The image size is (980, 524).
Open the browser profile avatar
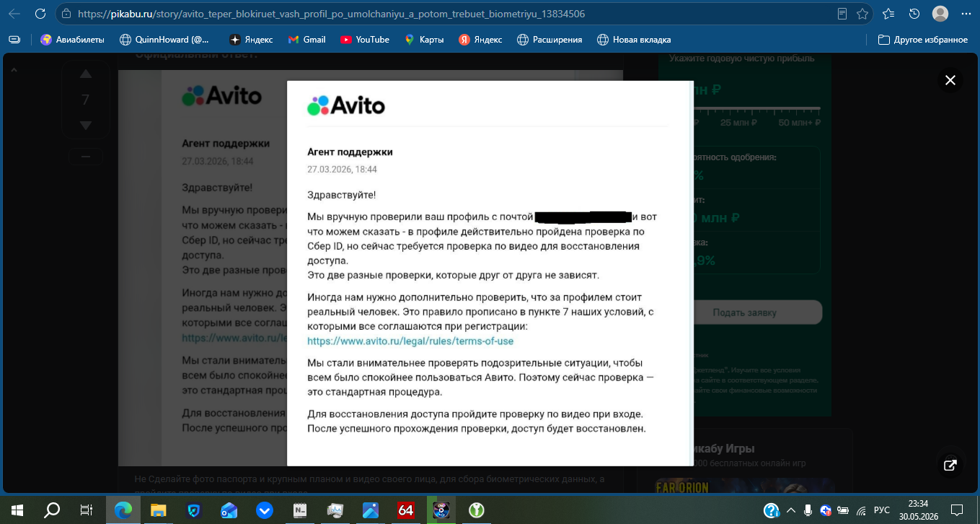940,14
